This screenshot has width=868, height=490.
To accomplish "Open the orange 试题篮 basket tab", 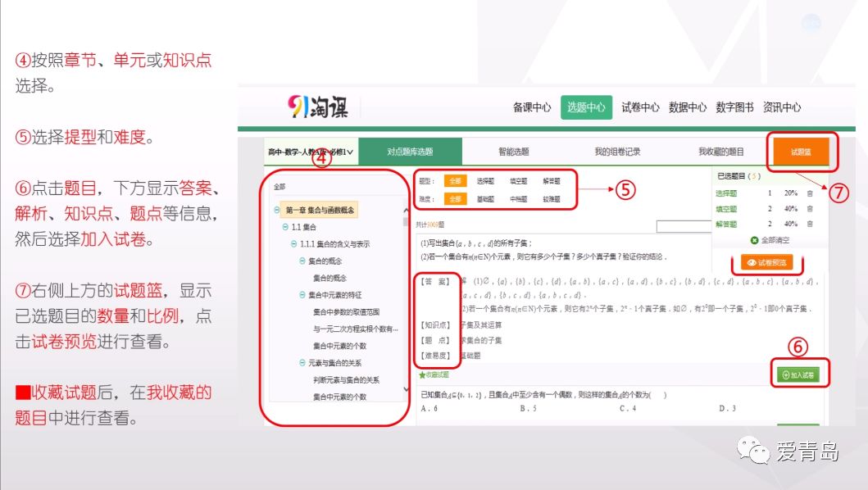I will [801, 152].
